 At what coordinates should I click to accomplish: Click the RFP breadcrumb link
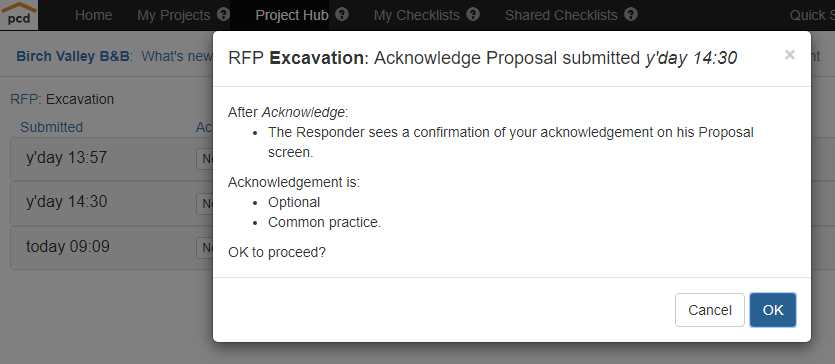(x=24, y=100)
